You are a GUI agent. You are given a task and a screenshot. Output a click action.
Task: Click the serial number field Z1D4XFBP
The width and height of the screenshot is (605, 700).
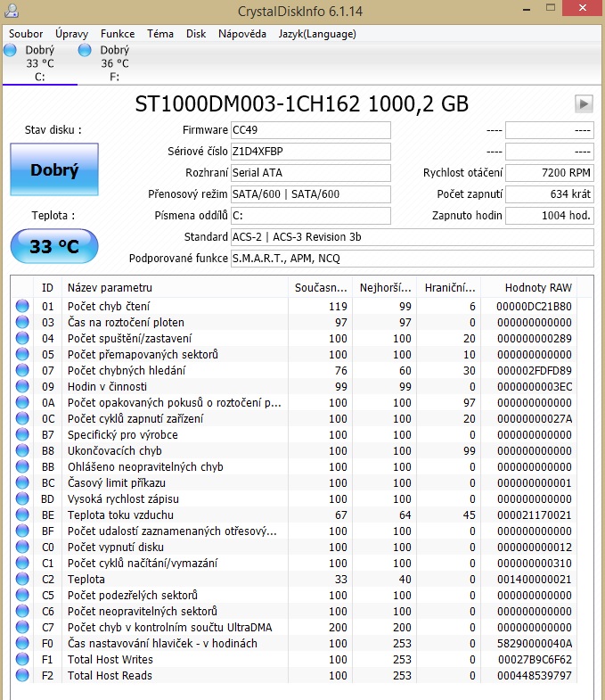coord(310,152)
